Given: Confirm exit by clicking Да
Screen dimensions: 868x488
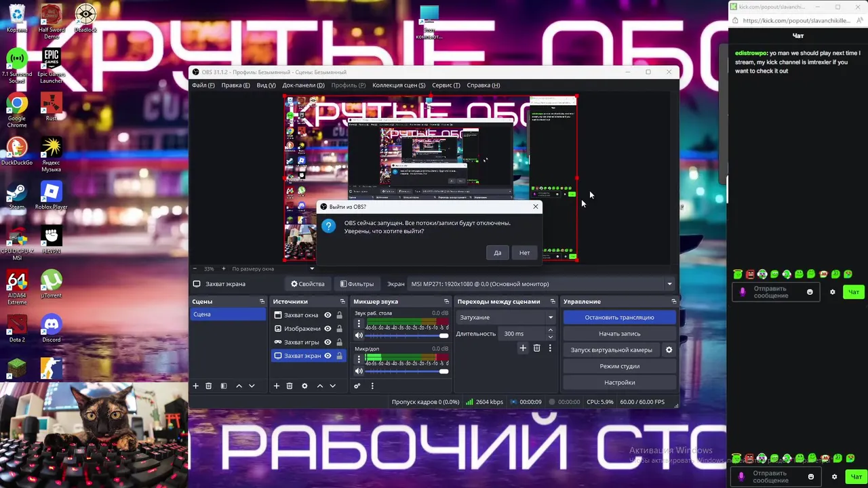Looking at the screenshot, I should (497, 253).
